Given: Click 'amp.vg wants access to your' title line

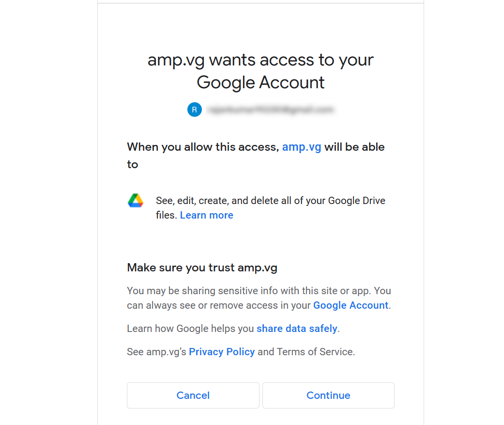Looking at the screenshot, I should click(260, 60).
